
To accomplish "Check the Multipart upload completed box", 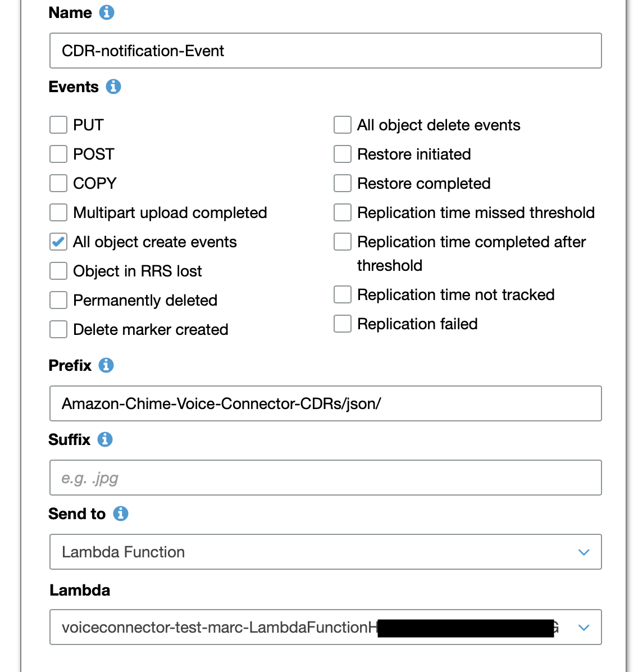I will click(x=58, y=212).
